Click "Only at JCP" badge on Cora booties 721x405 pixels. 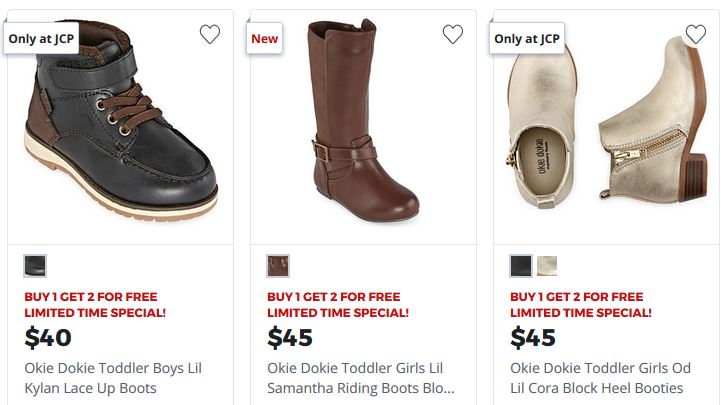coord(527,39)
